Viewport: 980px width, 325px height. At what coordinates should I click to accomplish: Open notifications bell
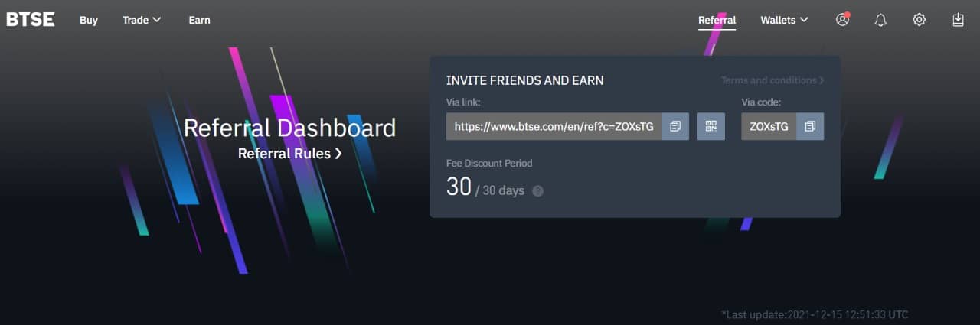[x=880, y=20]
